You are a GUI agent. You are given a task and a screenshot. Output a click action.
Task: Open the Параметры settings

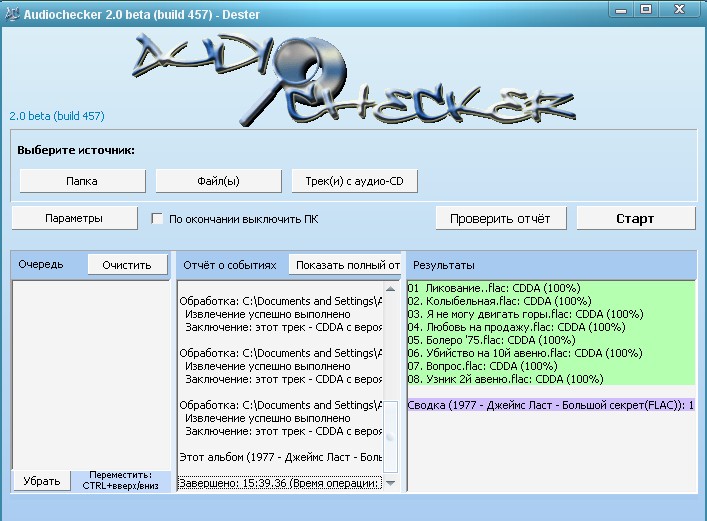[x=74, y=218]
